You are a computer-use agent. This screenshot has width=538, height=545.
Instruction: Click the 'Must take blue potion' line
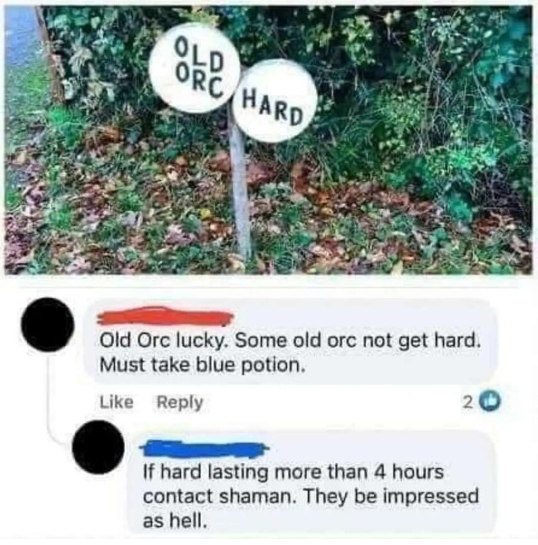point(203,365)
